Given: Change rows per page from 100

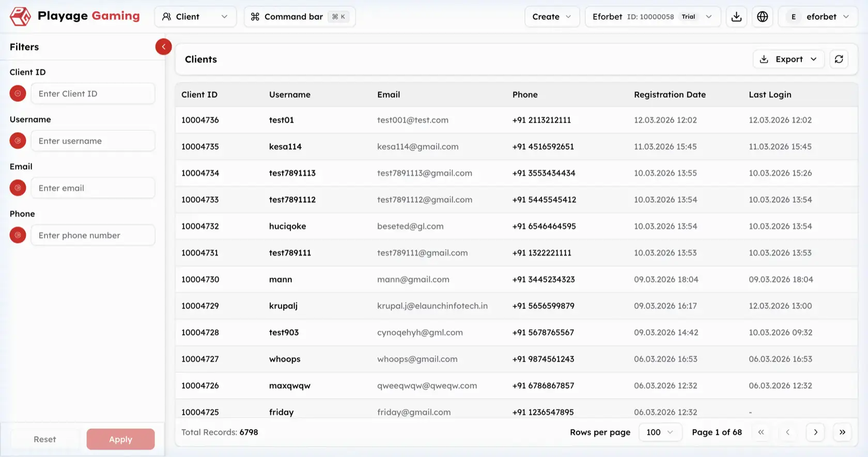Looking at the screenshot, I should coord(660,432).
